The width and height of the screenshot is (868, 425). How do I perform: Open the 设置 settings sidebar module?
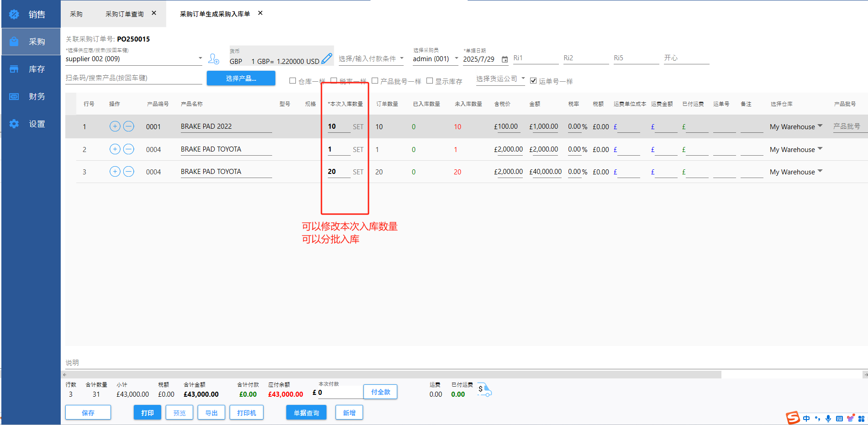[x=31, y=124]
